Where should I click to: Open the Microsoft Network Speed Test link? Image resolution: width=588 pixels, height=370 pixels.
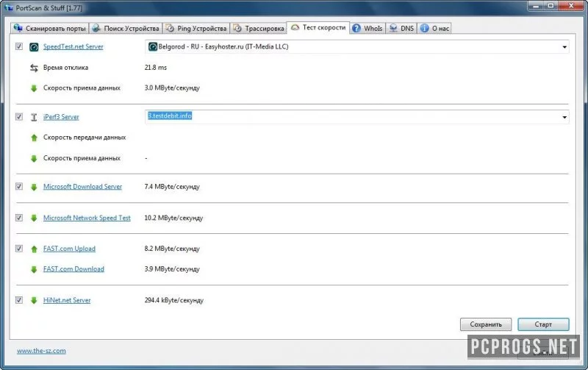point(87,218)
